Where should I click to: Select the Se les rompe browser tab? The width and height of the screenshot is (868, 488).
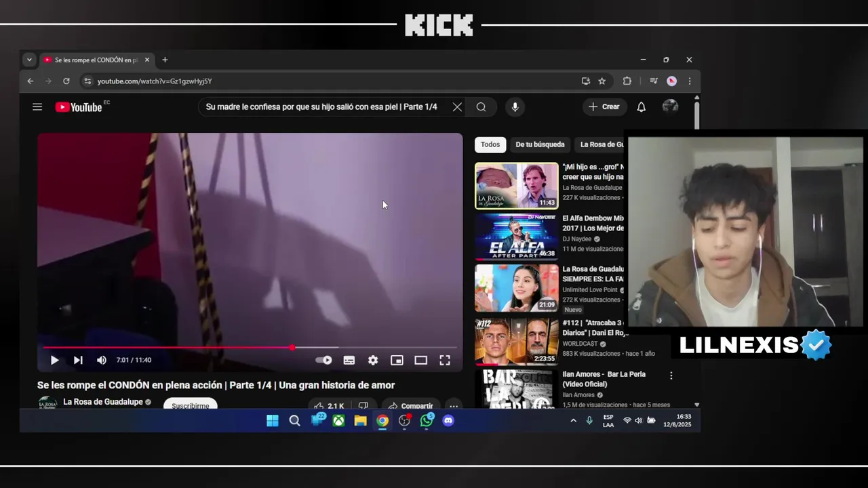point(95,60)
